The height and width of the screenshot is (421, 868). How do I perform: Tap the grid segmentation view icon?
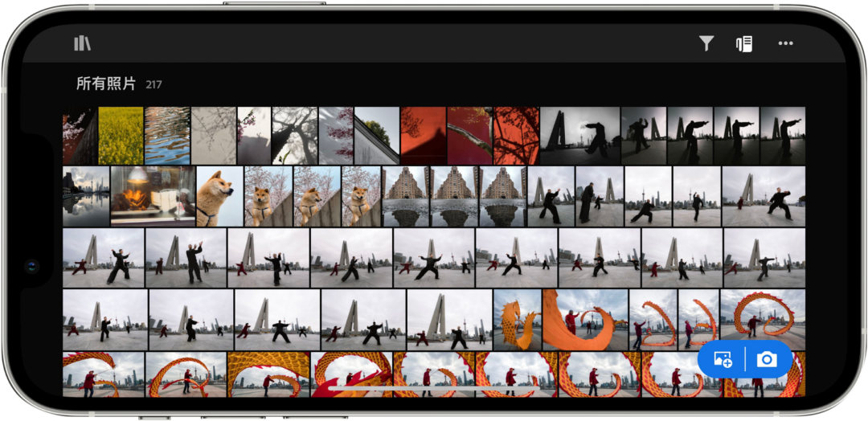pos(744,43)
